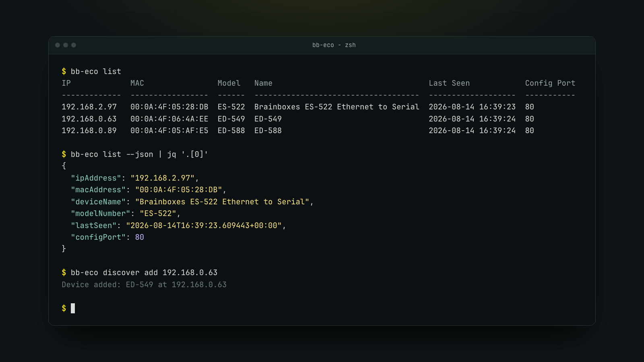Viewport: 644px width, 362px height.
Task: Select the "bb-eco list" command without the --json flag
Action: 96,71
